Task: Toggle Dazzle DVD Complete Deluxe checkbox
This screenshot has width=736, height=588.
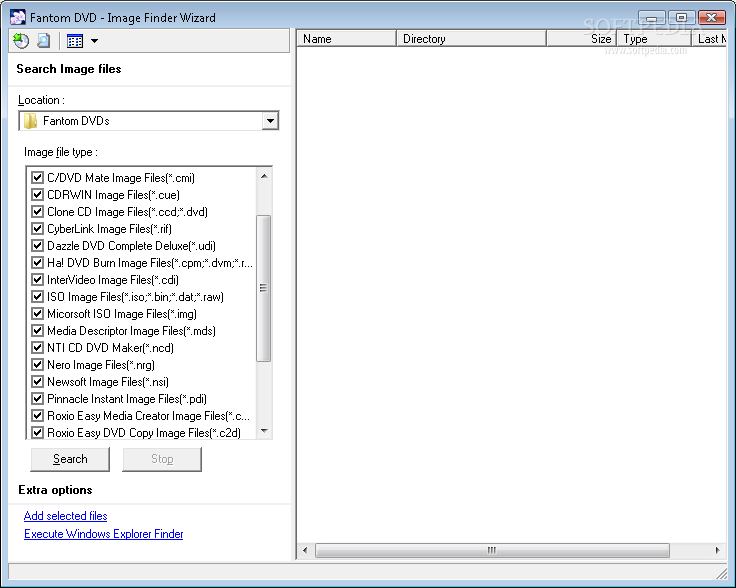Action: coord(38,245)
